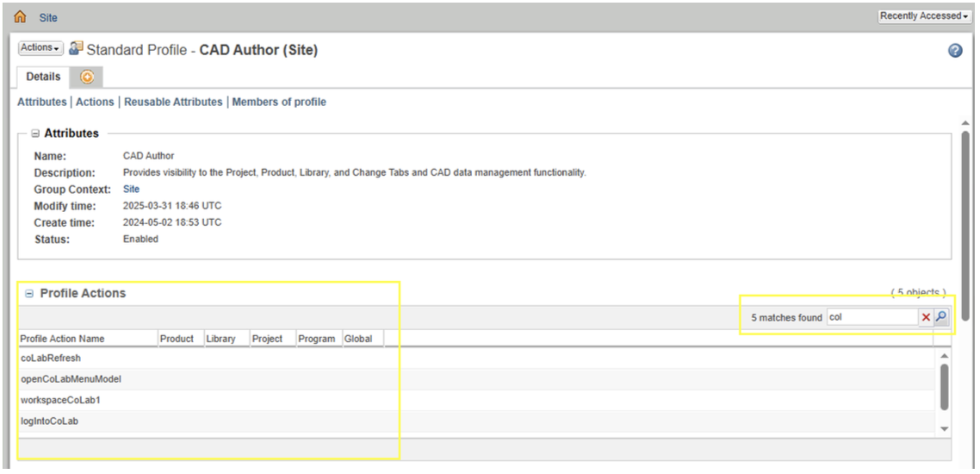Click the profile Description value text
Screen dimensions: 980x474
point(355,172)
